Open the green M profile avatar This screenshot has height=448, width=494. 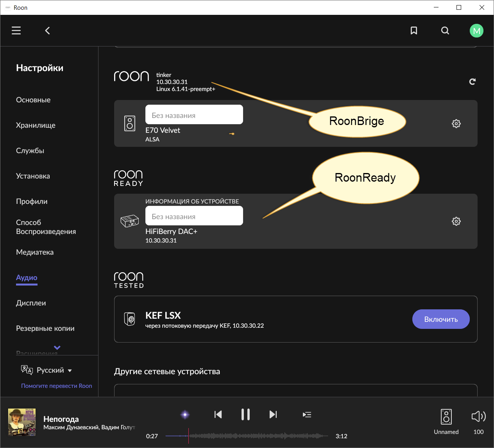476,30
